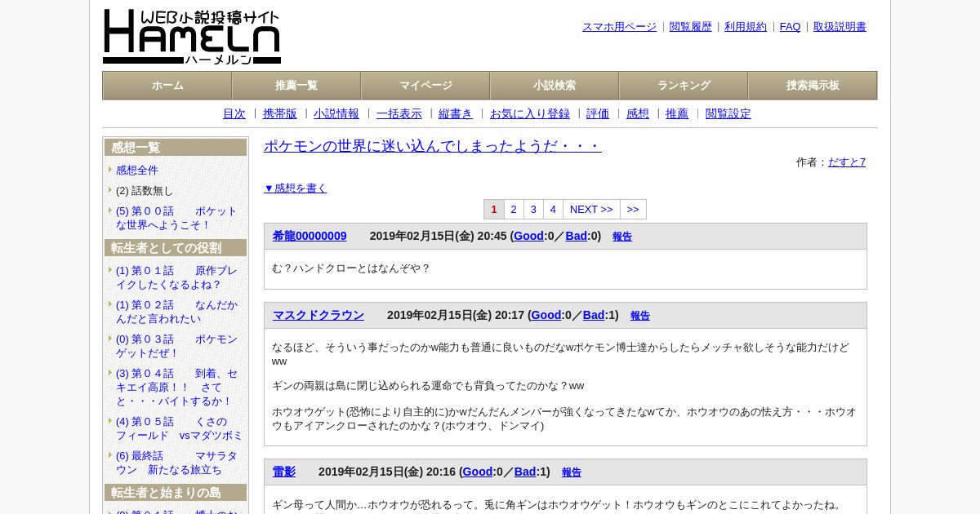
Task: Go to the ホーム menu tab
Action: coord(167,86)
